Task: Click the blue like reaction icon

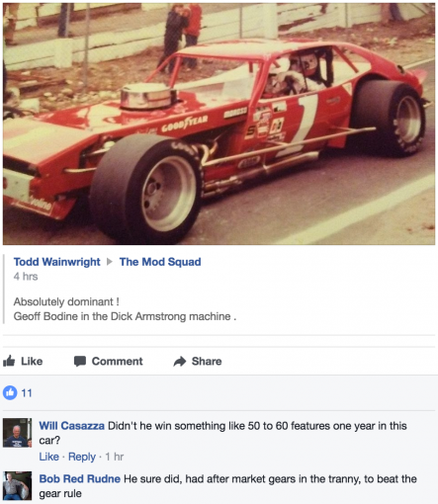Action: [x=10, y=392]
